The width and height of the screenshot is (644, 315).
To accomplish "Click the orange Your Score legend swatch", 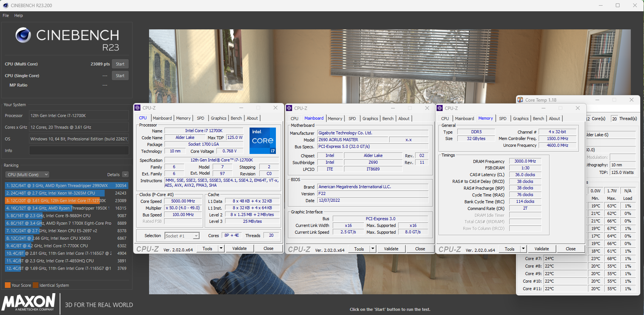I will pyautogui.click(x=8, y=285).
